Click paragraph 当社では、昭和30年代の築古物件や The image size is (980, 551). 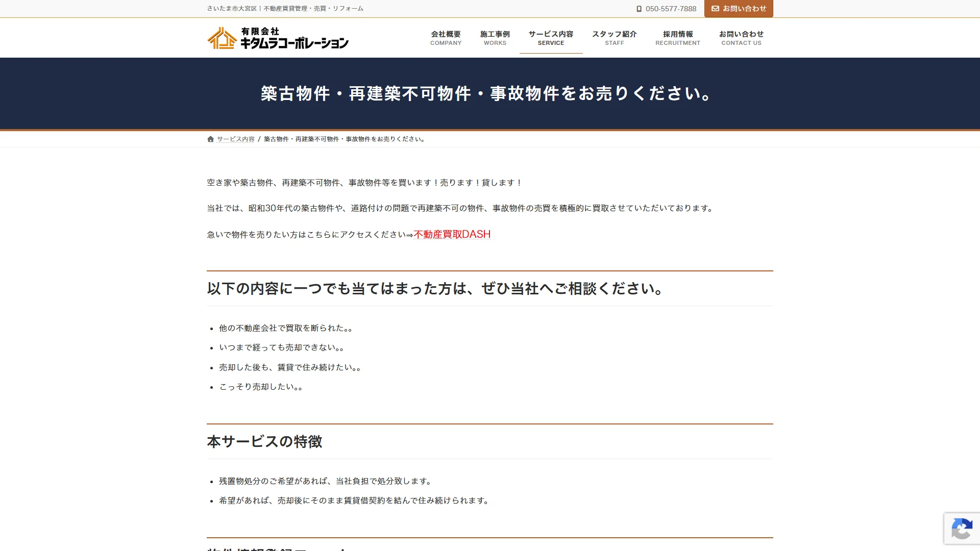(x=461, y=208)
